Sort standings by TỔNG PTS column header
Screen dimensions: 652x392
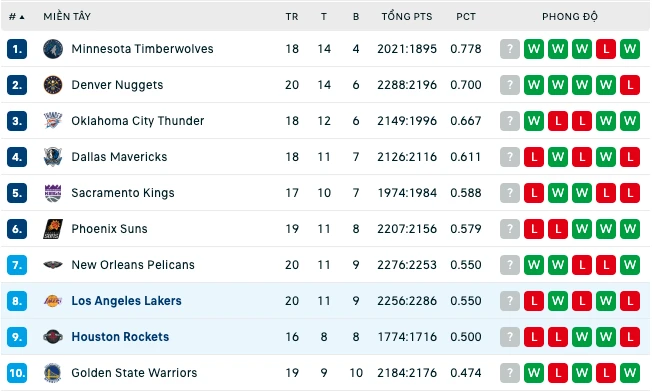pyautogui.click(x=407, y=17)
